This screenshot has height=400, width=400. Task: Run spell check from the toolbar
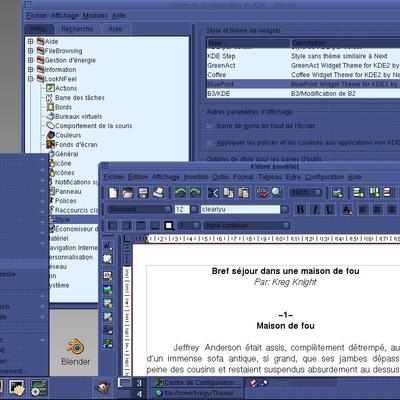tap(262, 193)
